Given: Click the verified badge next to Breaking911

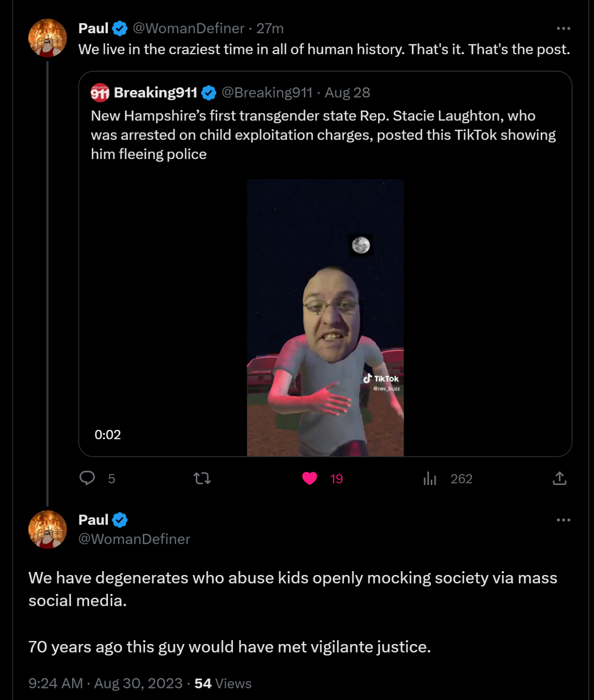Looking at the screenshot, I should tap(209, 93).
